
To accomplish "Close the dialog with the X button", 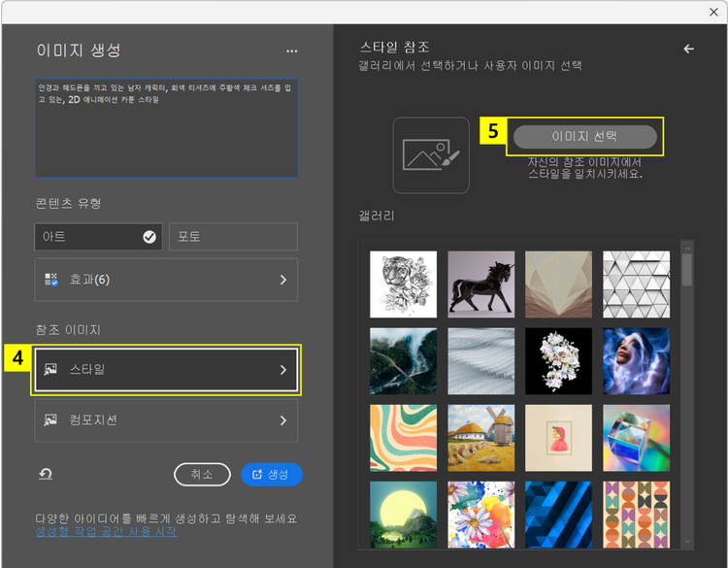I will click(713, 12).
